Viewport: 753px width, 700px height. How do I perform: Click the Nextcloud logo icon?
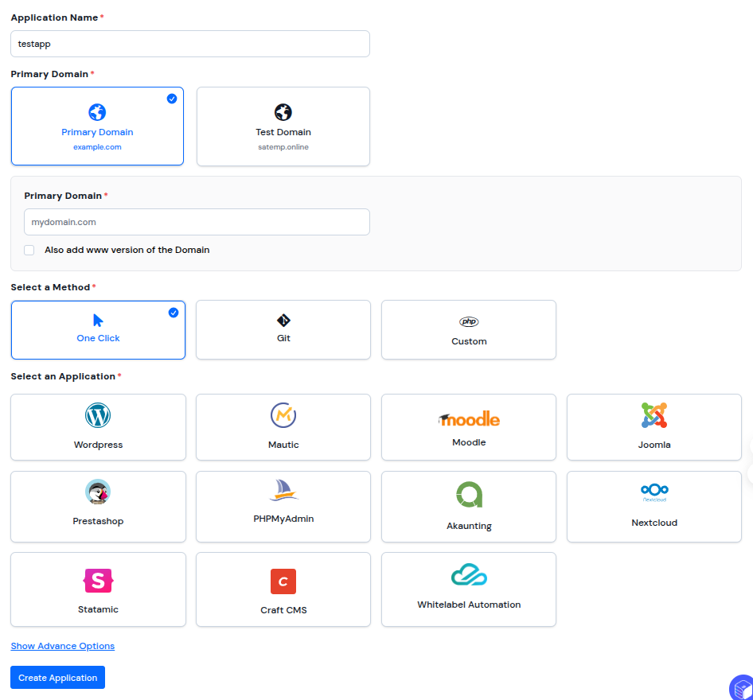click(x=654, y=492)
